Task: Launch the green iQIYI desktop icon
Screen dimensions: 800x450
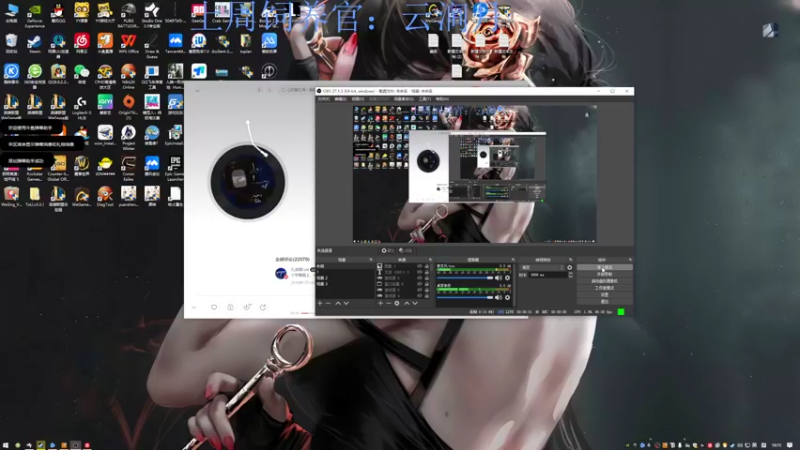Action: click(105, 105)
